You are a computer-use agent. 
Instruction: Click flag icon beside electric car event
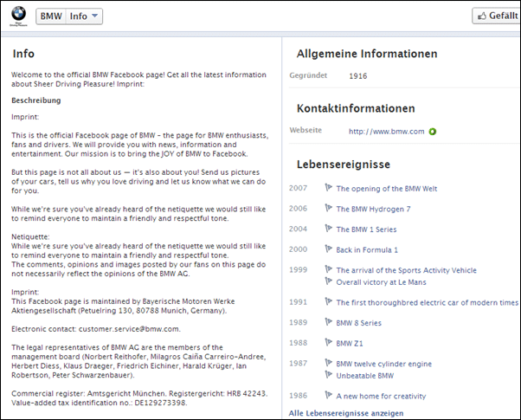328,301
